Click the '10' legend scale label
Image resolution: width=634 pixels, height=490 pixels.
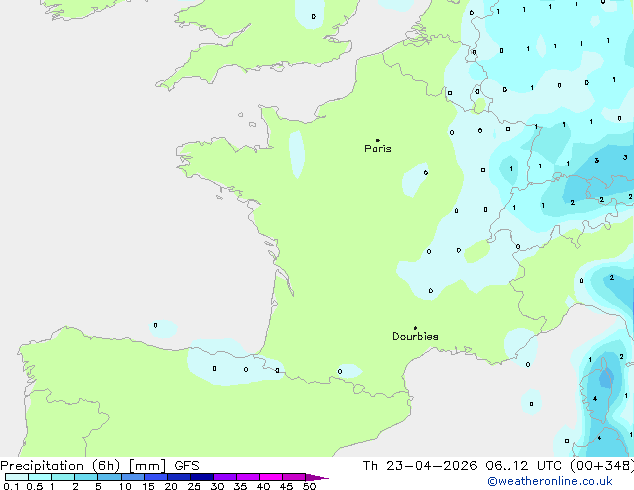(x=125, y=486)
